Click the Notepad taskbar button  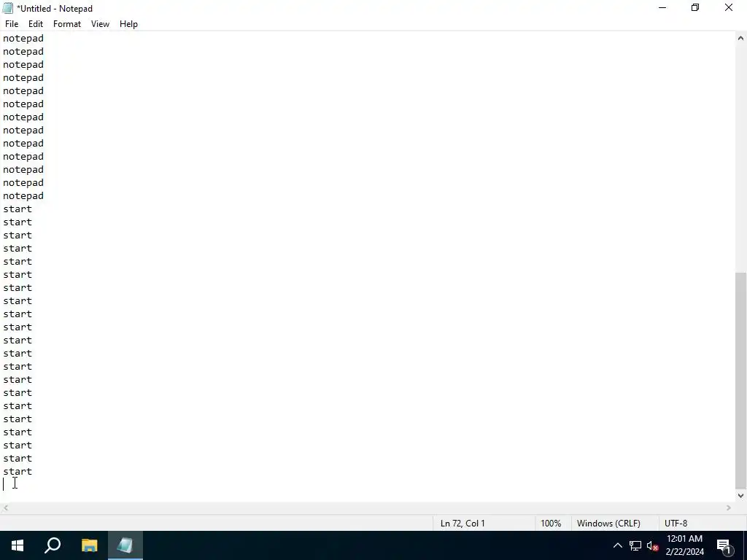[125, 545]
